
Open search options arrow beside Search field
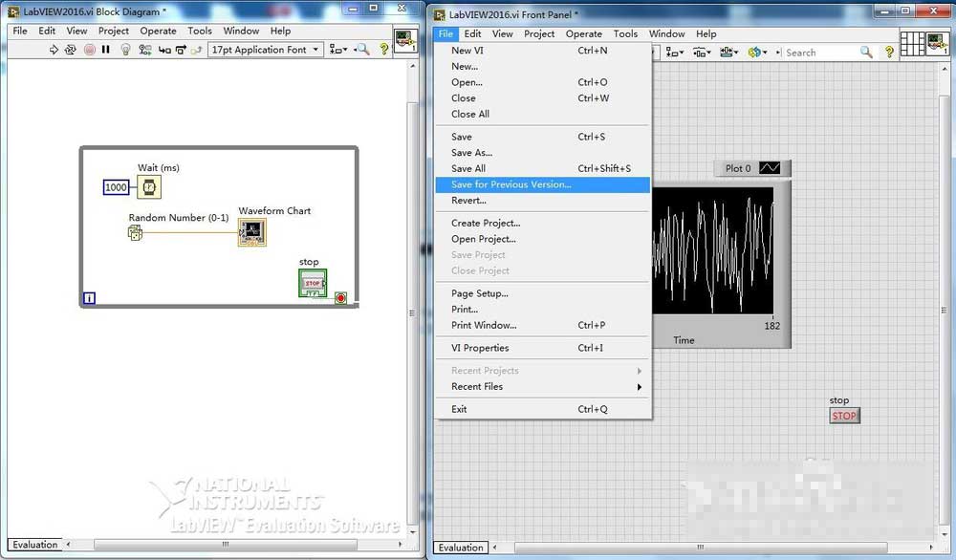point(778,53)
